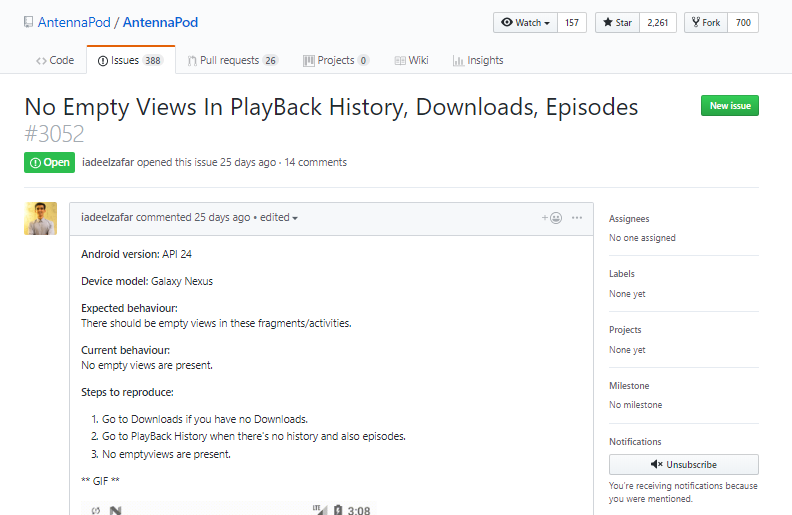
Task: Click the add reaction smiley icon
Action: [x=552, y=217]
